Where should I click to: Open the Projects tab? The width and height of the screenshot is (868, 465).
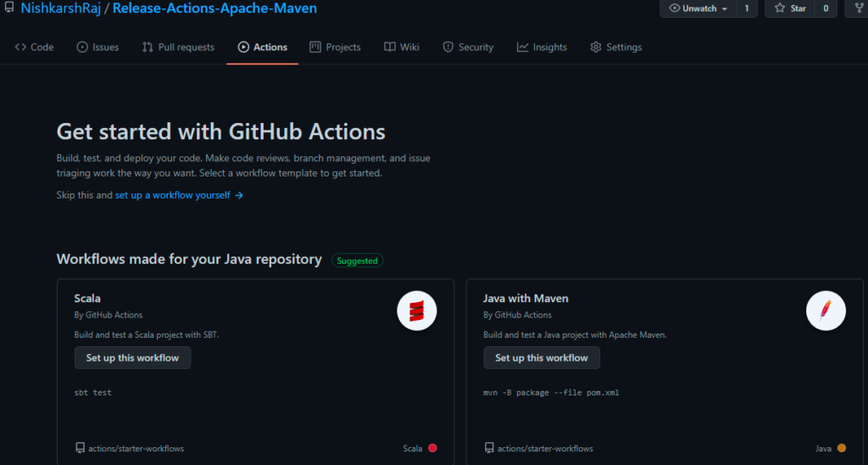point(335,48)
